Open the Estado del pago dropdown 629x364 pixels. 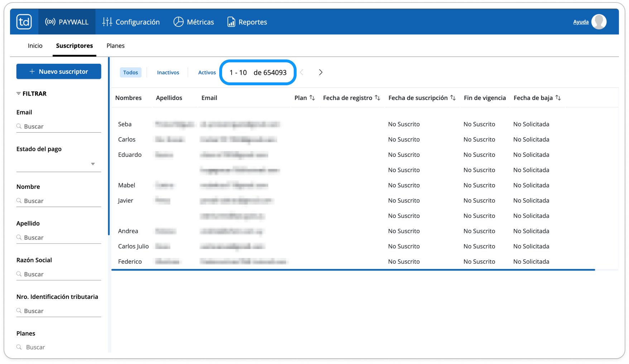tap(59, 164)
